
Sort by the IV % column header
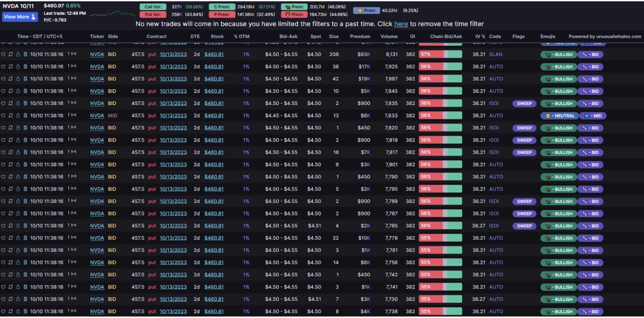[480, 36]
